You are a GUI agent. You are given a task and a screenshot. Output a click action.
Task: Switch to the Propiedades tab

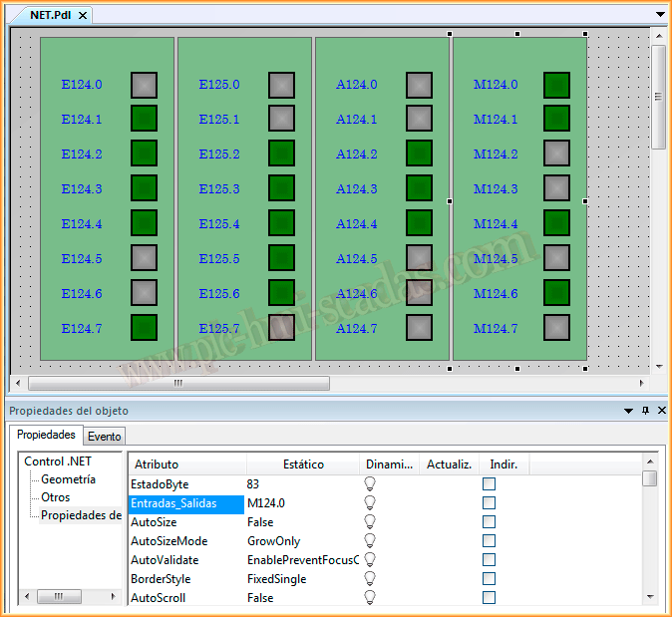click(46, 436)
